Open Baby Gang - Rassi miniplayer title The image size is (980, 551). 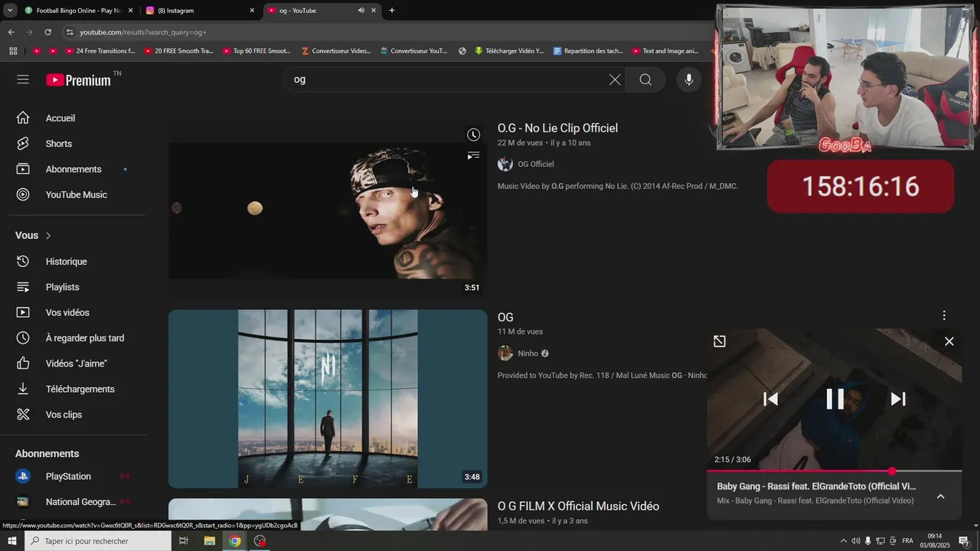816,486
